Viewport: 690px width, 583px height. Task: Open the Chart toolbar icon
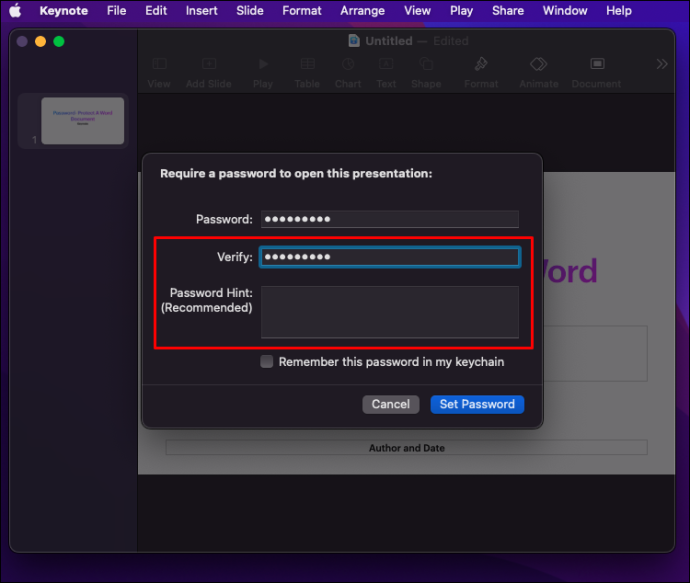(348, 64)
